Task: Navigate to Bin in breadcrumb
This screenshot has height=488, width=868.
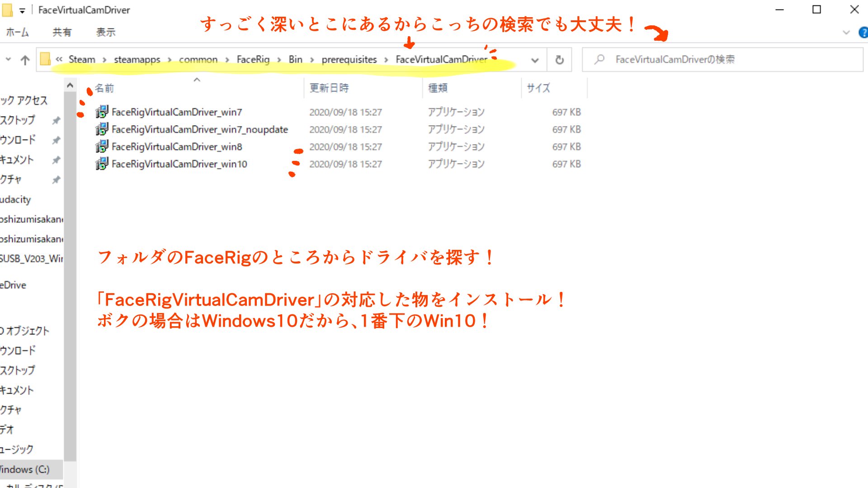Action: [296, 59]
